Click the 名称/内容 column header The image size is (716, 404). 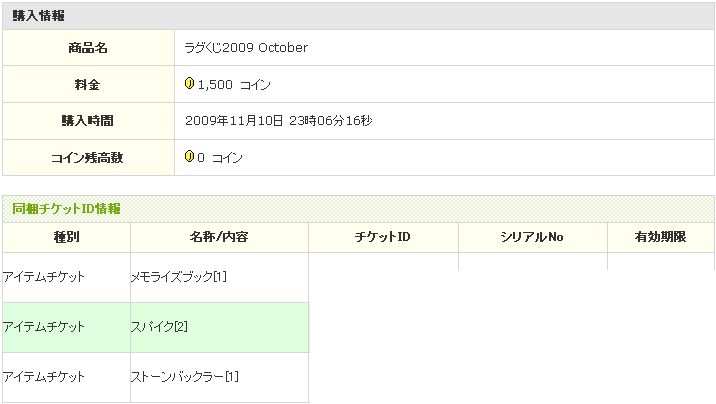coord(219,237)
